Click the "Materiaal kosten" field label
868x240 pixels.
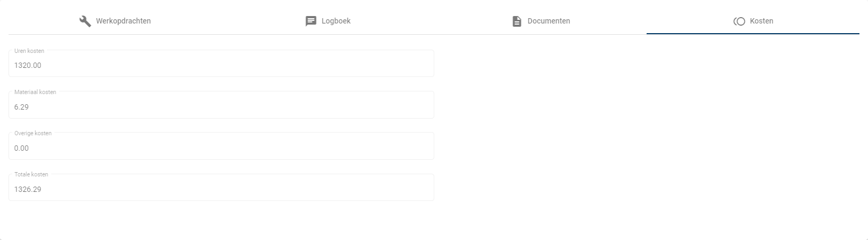(35, 92)
